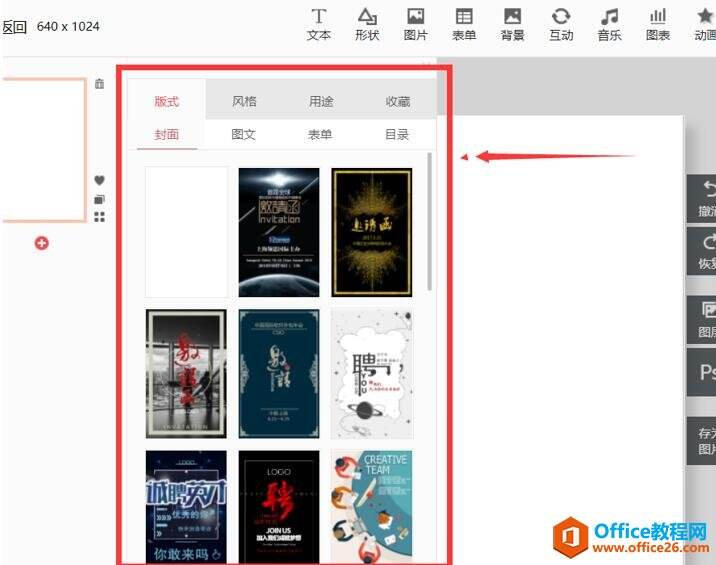Switch to the 用途 tab

(321, 101)
